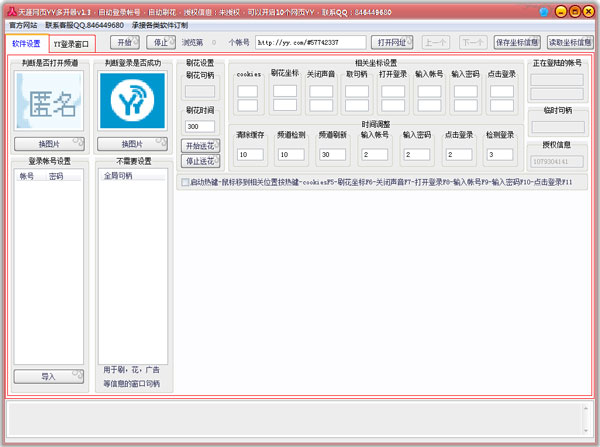This screenshot has height=447, width=600.
Task: Click 授权信息 field showing 1079304141
Action: pyautogui.click(x=557, y=162)
